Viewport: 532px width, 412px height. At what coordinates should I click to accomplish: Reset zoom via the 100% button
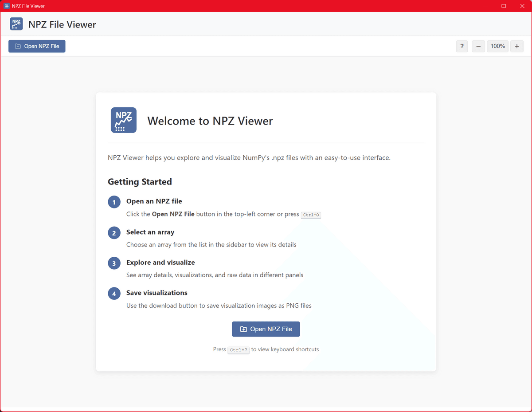pos(497,46)
